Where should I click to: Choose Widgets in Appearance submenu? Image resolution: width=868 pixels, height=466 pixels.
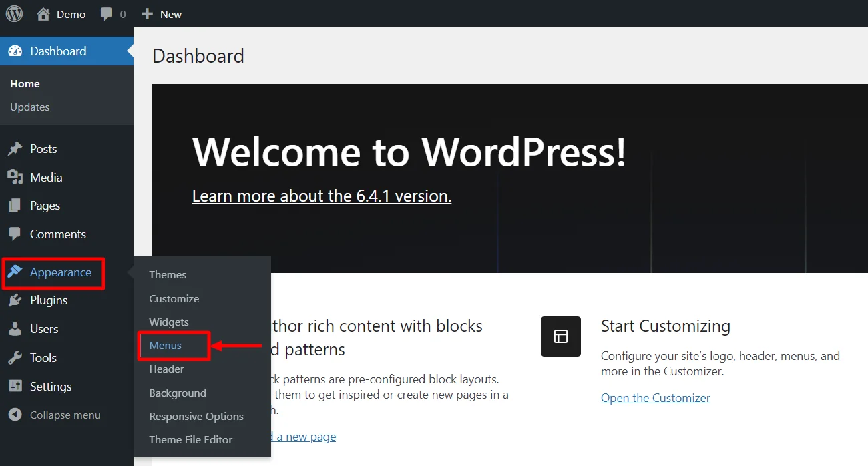click(169, 322)
